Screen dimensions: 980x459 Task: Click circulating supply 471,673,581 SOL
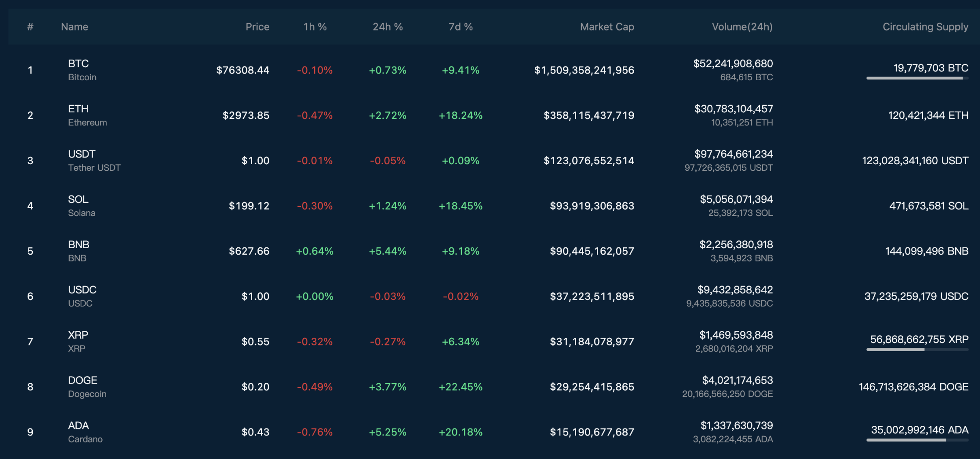tap(929, 206)
